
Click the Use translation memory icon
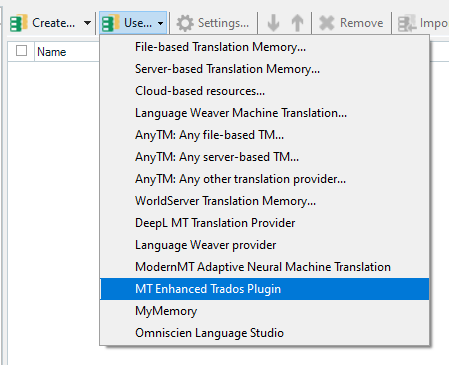pyautogui.click(x=110, y=23)
